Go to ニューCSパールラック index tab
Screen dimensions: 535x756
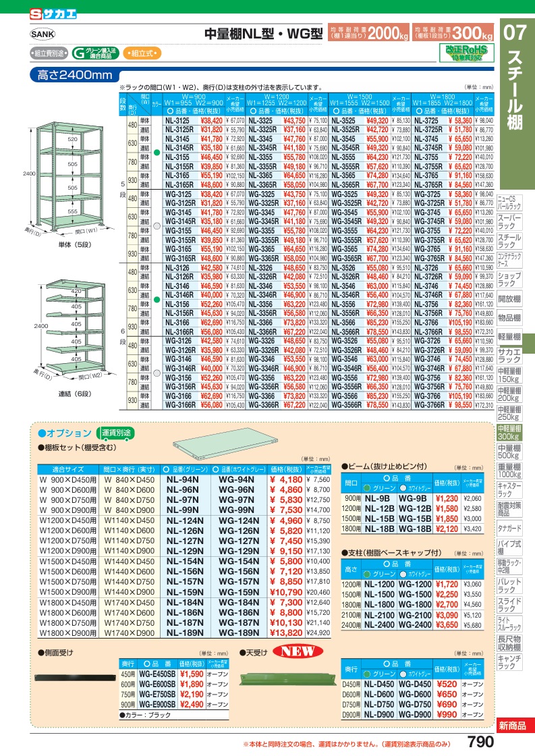pos(509,202)
